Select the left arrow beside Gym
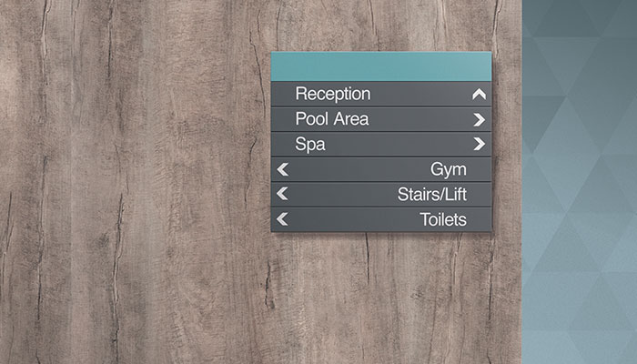Image resolution: width=637 pixels, height=364 pixels. click(283, 169)
